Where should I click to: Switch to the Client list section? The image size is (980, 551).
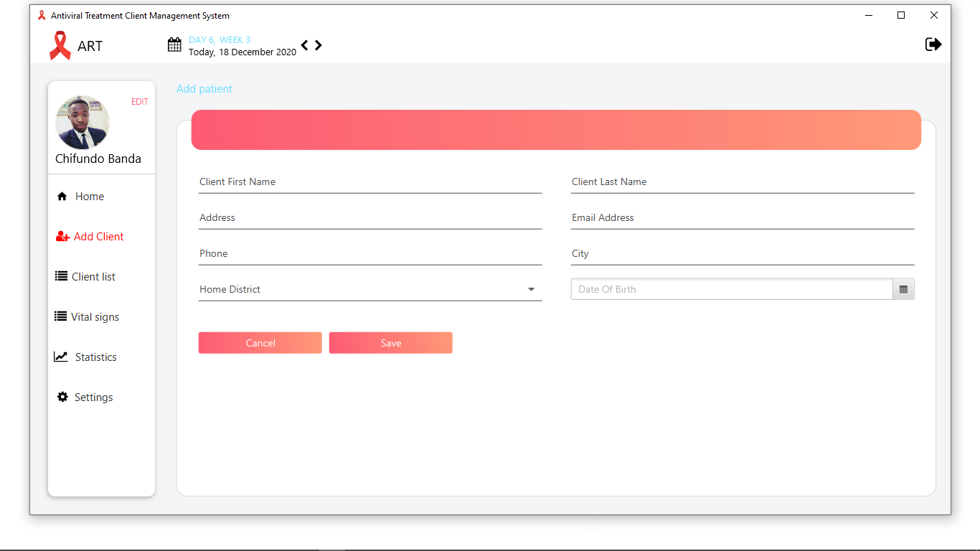tap(93, 275)
